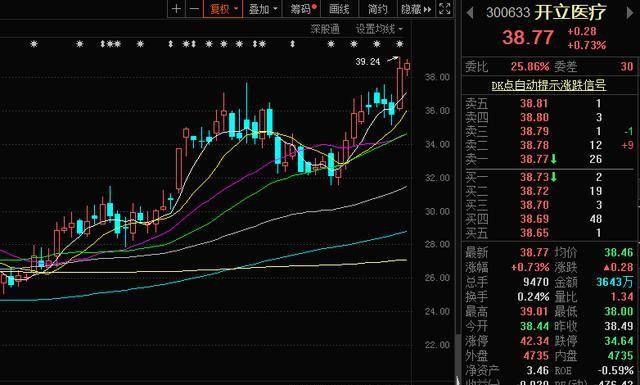Click the 深股通 label
This screenshot has height=385, width=640.
pyautogui.click(x=325, y=29)
